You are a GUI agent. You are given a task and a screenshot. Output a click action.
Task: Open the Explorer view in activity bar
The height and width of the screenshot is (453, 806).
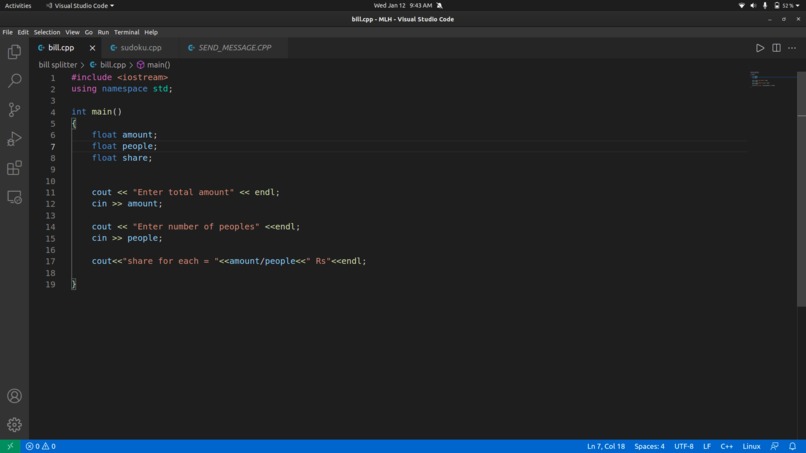click(14, 52)
